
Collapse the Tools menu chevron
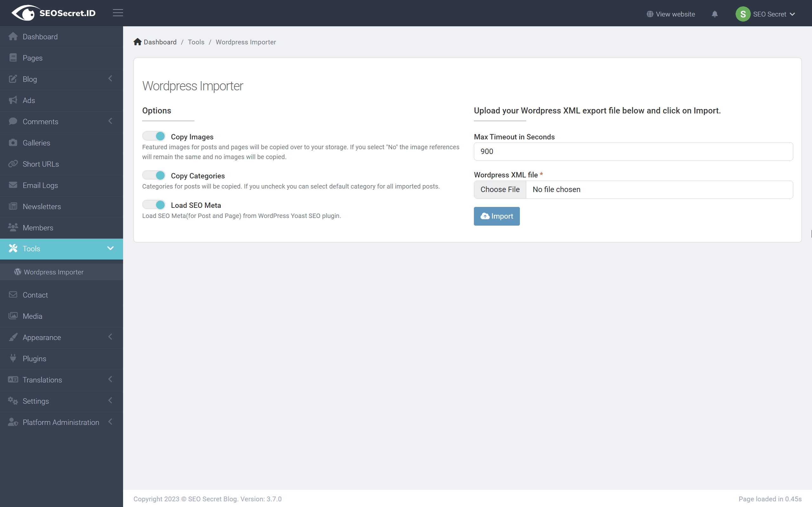point(110,248)
